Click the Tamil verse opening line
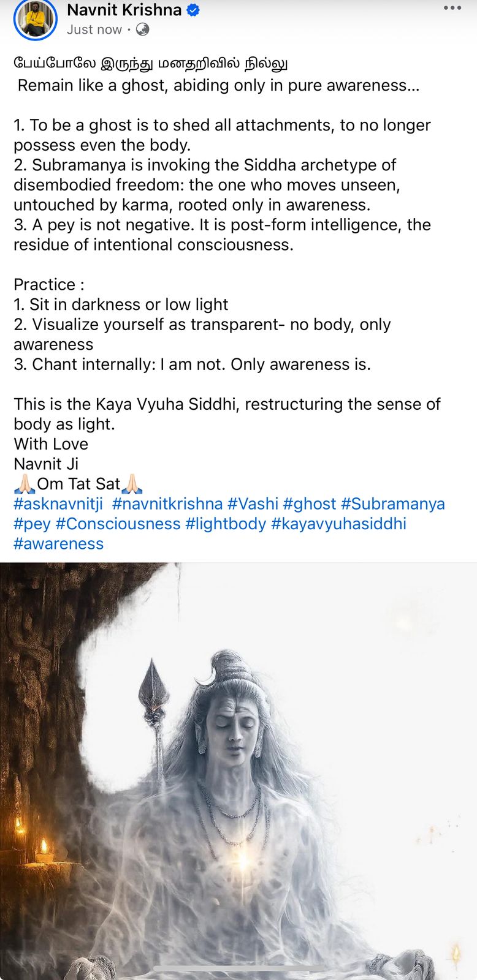The image size is (477, 980). tap(151, 64)
